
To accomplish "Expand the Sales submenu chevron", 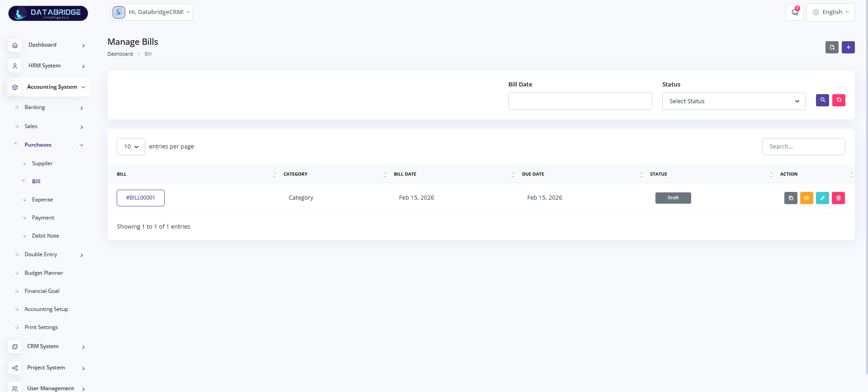I will (81, 127).
